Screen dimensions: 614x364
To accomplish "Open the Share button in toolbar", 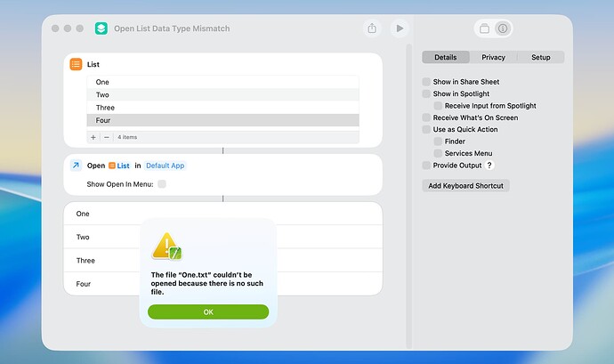I will click(x=372, y=28).
